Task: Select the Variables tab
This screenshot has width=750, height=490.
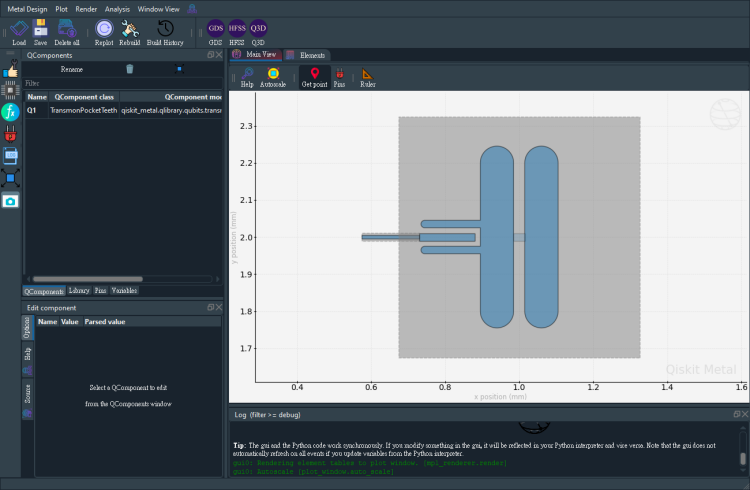Action: pyautogui.click(x=124, y=290)
